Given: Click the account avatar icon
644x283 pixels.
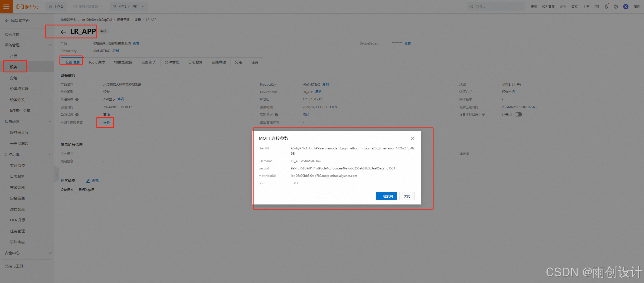Looking at the screenshot, I should tap(626, 7).
